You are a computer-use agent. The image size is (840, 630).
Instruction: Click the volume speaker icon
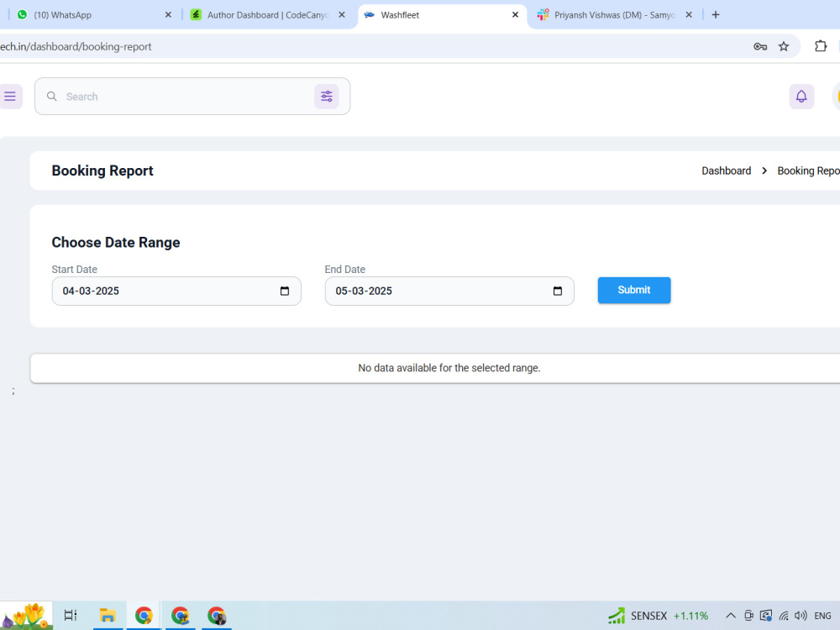point(801,616)
